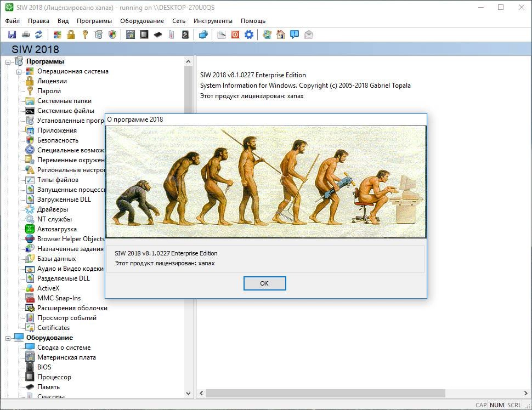Select Системные файлы tree item
This screenshot has height=410, width=532.
(x=66, y=111)
